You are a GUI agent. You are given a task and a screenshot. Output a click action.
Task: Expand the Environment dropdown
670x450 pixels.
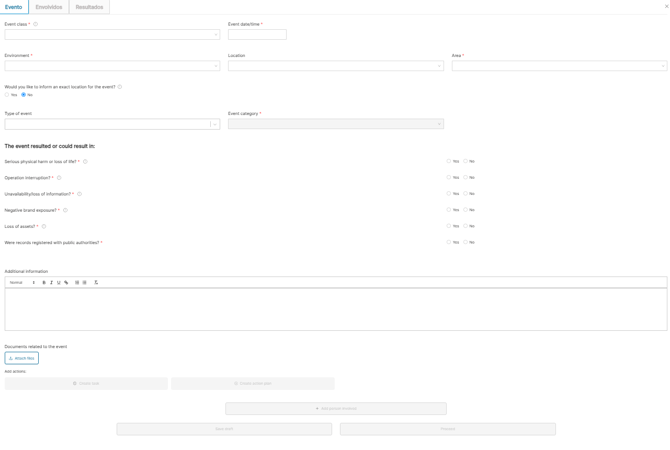[x=112, y=66]
